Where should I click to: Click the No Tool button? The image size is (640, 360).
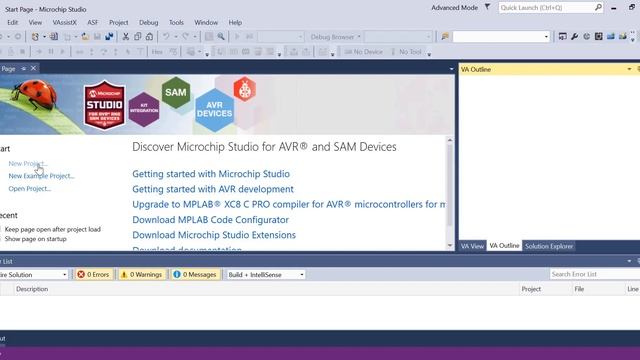(406, 52)
